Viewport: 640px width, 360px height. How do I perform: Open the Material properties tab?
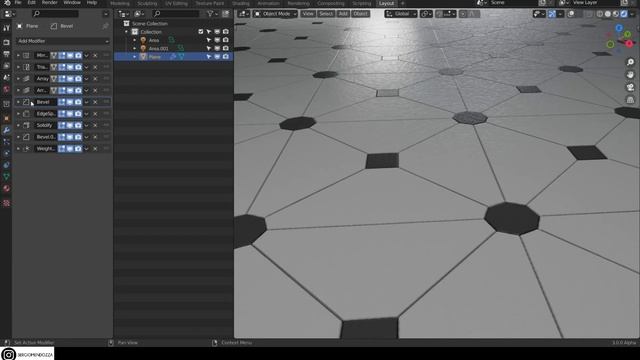point(6,188)
